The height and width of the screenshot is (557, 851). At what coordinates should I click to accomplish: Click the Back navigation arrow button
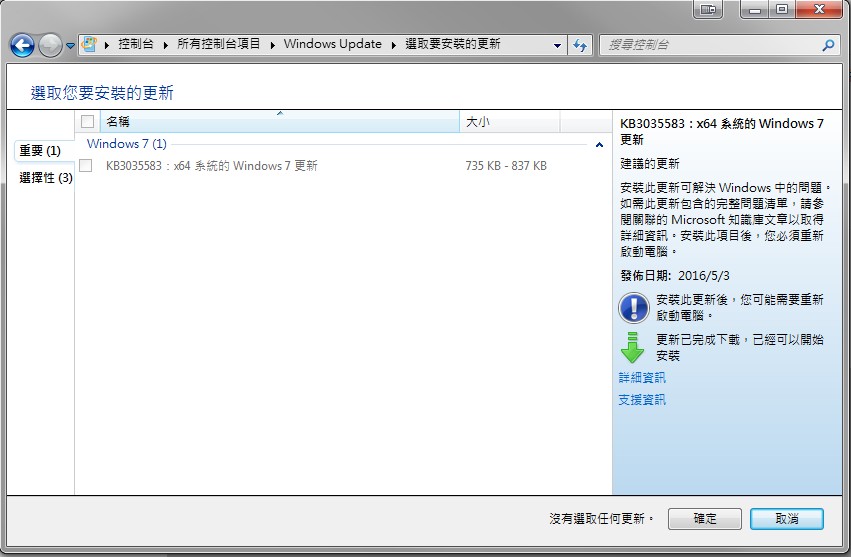pyautogui.click(x=22, y=45)
